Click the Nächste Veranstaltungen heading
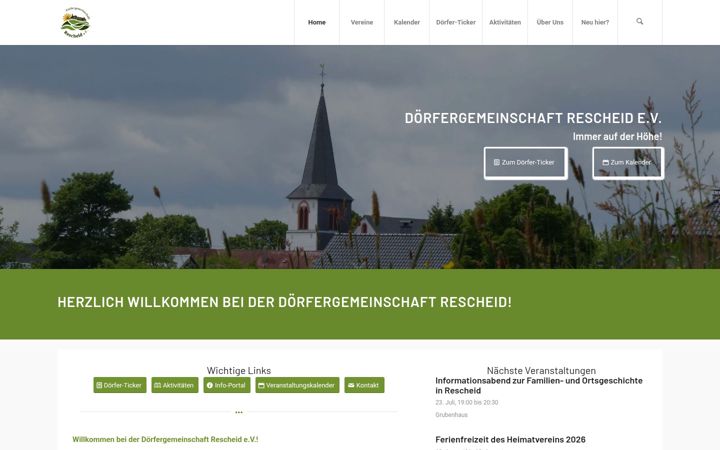This screenshot has height=450, width=720. click(541, 371)
